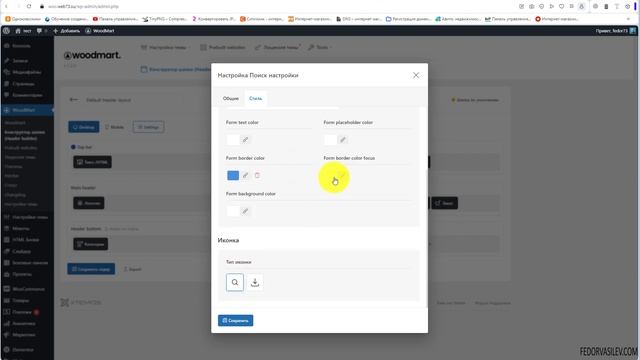The image size is (640, 360).
Task: Click the Form text color swatch
Action: 233,140
